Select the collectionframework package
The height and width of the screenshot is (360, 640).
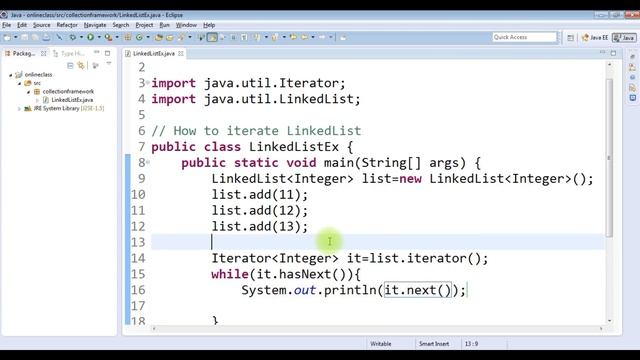(68, 92)
